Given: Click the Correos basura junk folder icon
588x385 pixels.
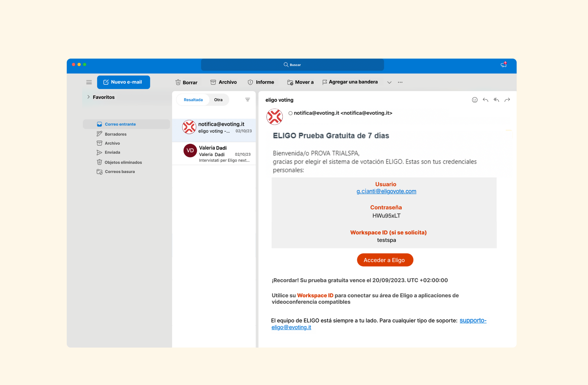Looking at the screenshot, I should pos(99,172).
